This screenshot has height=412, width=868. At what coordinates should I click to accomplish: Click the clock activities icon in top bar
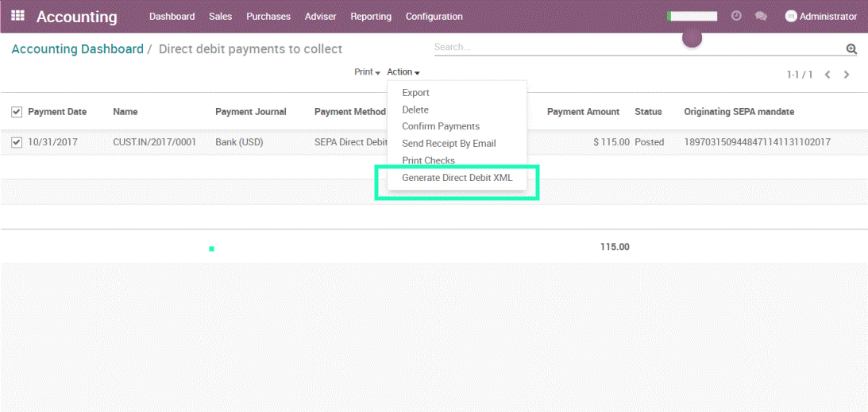(736, 16)
